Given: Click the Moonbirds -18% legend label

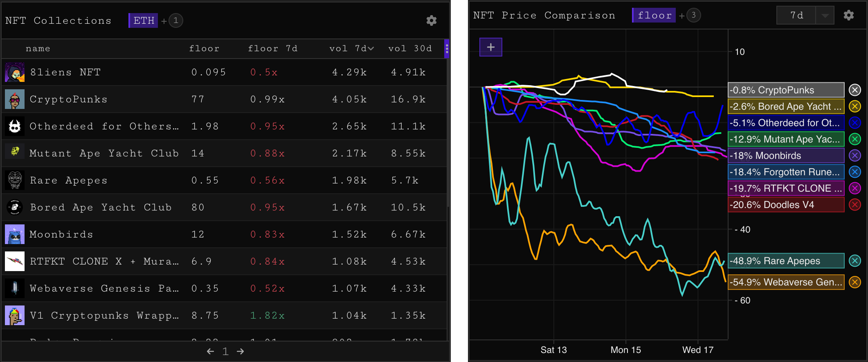Looking at the screenshot, I should point(786,156).
